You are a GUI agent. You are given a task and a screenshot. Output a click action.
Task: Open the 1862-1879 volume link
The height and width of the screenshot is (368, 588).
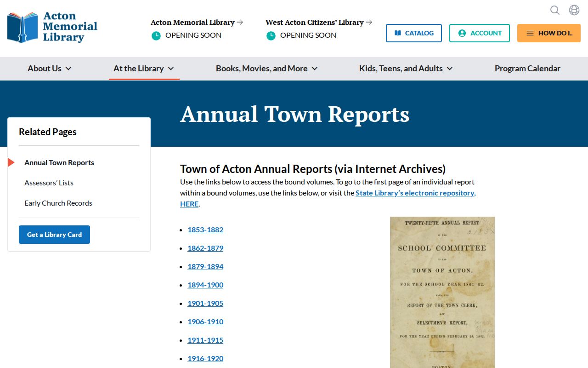(x=205, y=248)
